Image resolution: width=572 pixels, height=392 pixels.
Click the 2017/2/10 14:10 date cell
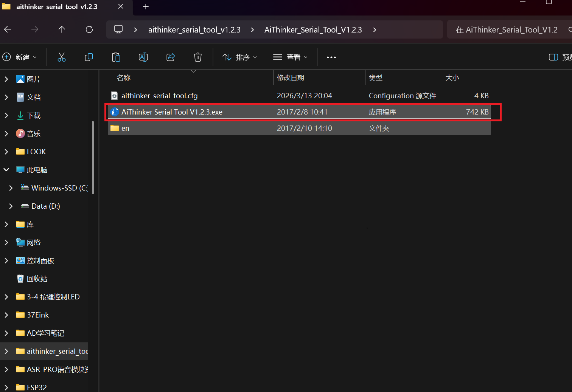click(305, 128)
